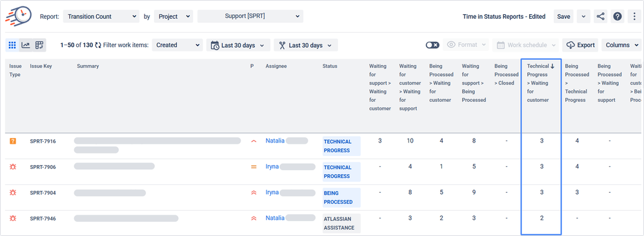Open the Transition Count report dropdown
Viewport: 644px width, 236px height.
click(101, 16)
